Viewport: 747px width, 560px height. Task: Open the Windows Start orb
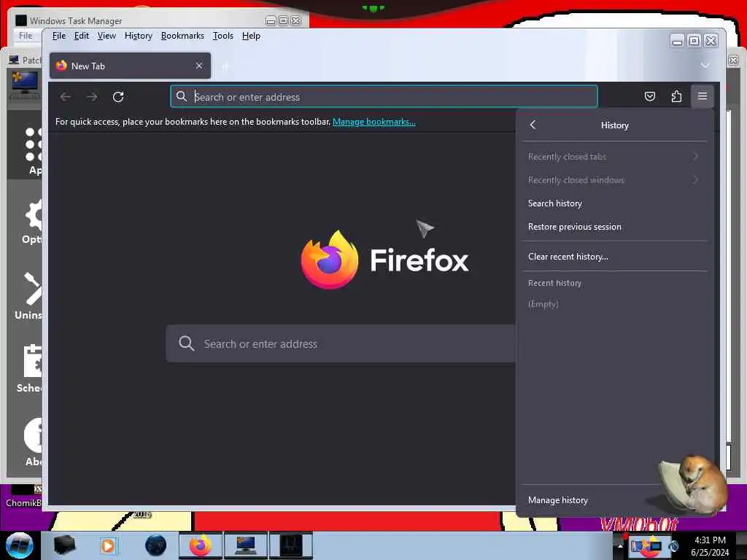point(20,545)
